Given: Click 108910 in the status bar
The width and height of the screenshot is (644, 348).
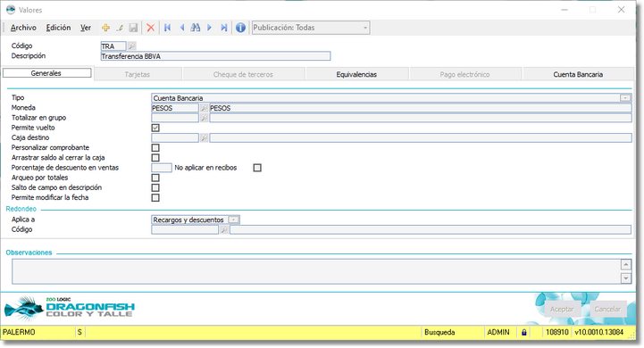Looking at the screenshot, I should [x=557, y=333].
